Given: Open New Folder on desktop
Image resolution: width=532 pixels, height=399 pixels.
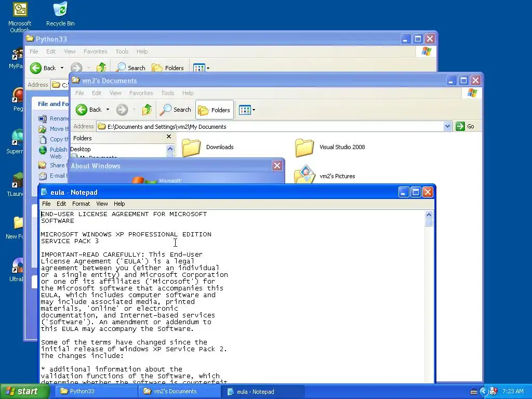Looking at the screenshot, I should pos(16,227).
